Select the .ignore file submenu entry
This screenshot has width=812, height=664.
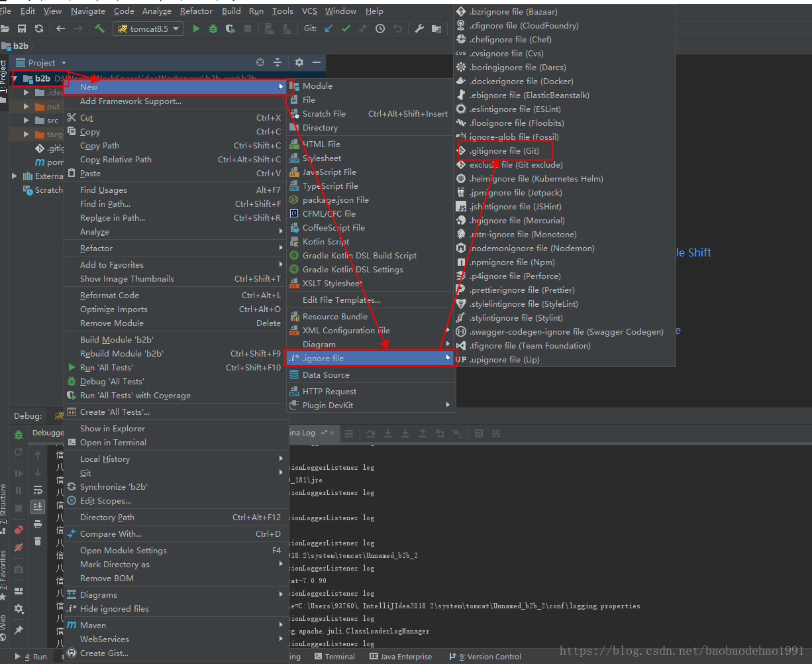[371, 358]
